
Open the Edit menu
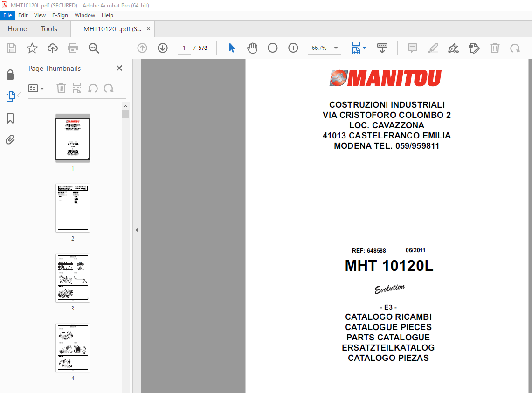tap(23, 15)
